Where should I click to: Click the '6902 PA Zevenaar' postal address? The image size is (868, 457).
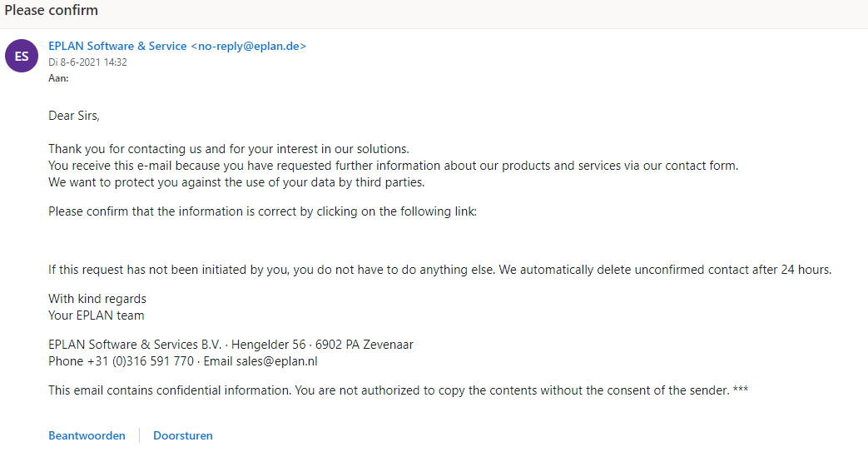pos(365,345)
